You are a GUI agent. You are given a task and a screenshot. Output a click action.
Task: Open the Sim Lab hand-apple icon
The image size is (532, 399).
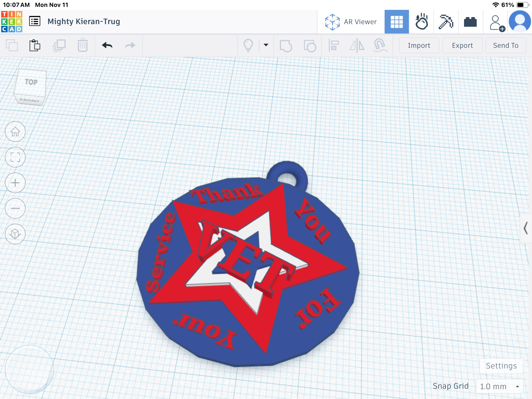pyautogui.click(x=421, y=22)
